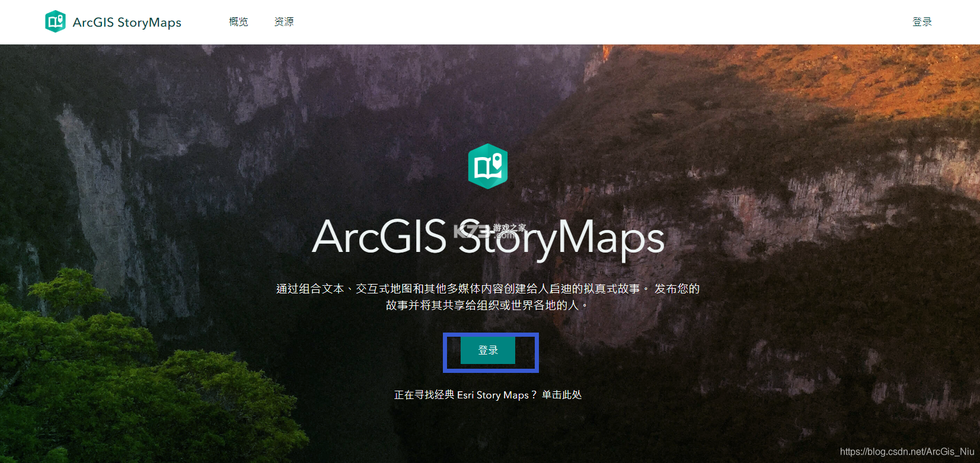Screen dimensions: 980x463
Task: Open the 概览 menu item
Action: pyautogui.click(x=238, y=22)
